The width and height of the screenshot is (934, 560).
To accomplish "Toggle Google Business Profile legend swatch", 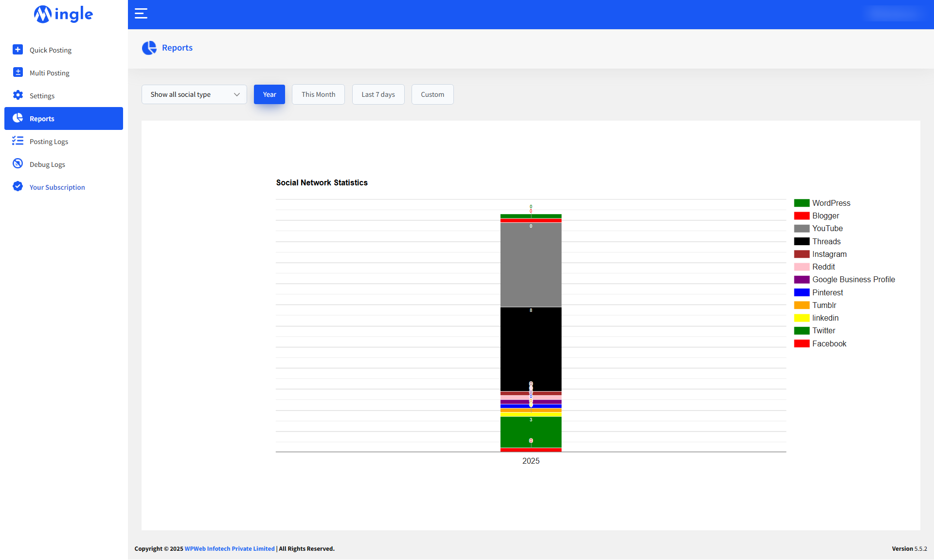I will coord(802,279).
